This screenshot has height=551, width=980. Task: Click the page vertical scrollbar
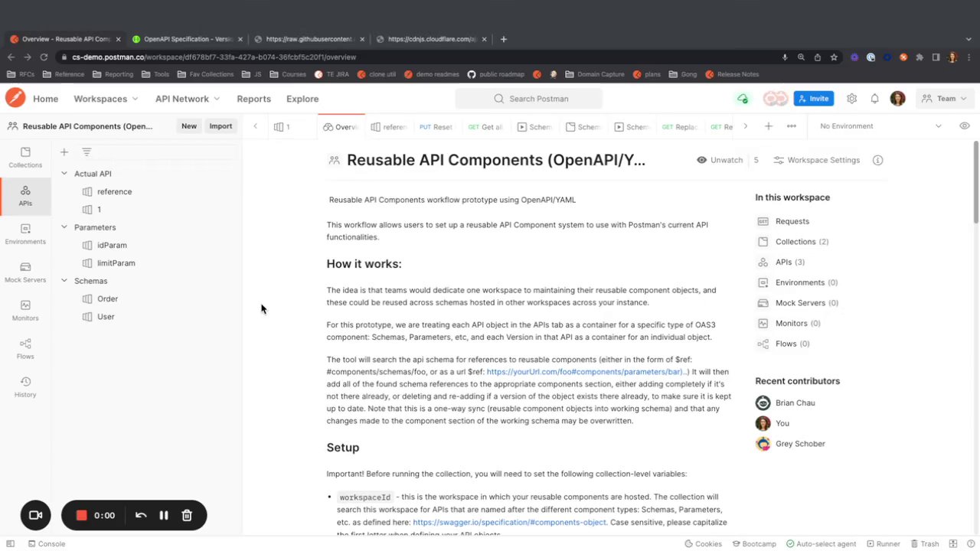(x=975, y=181)
